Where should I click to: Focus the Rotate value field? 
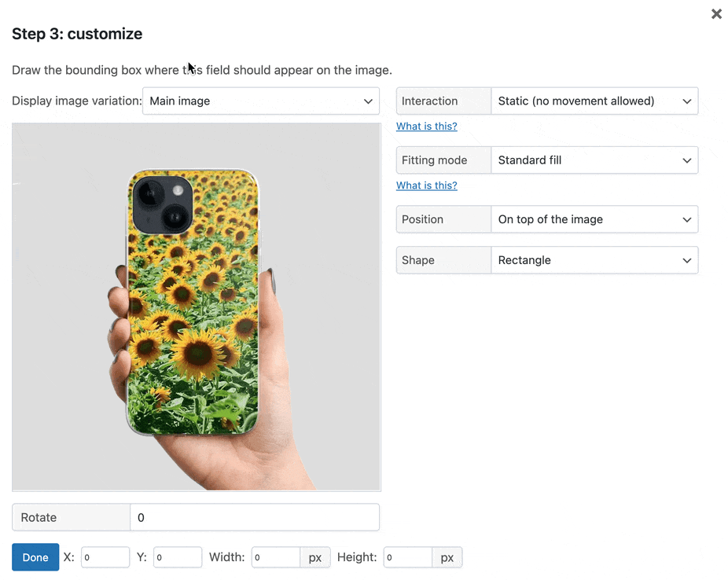tap(255, 517)
